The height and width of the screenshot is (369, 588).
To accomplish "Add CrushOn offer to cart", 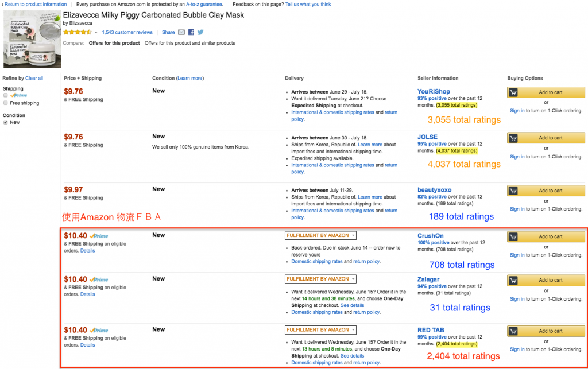I will tap(546, 237).
